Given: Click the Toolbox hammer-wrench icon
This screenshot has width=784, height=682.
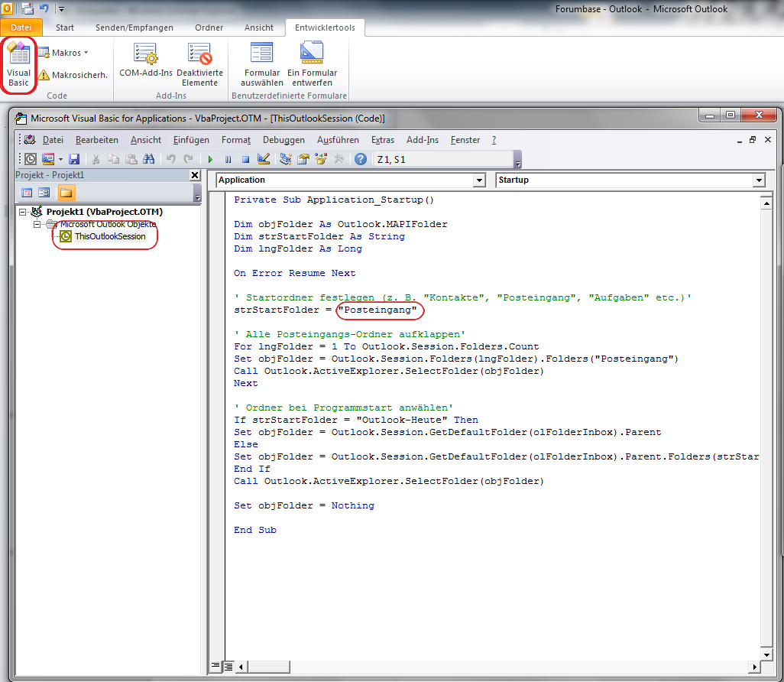Looking at the screenshot, I should pos(339,159).
